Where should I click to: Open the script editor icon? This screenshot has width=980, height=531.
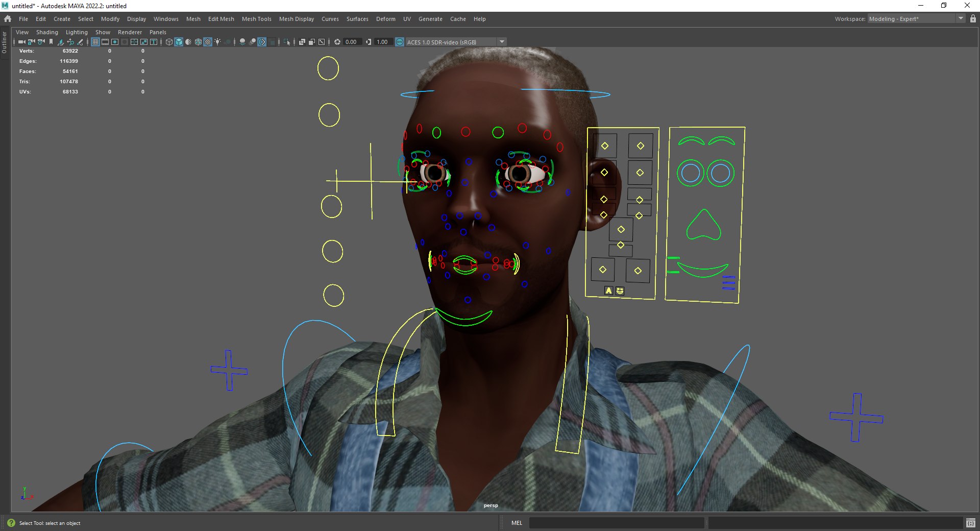pyautogui.click(x=970, y=523)
